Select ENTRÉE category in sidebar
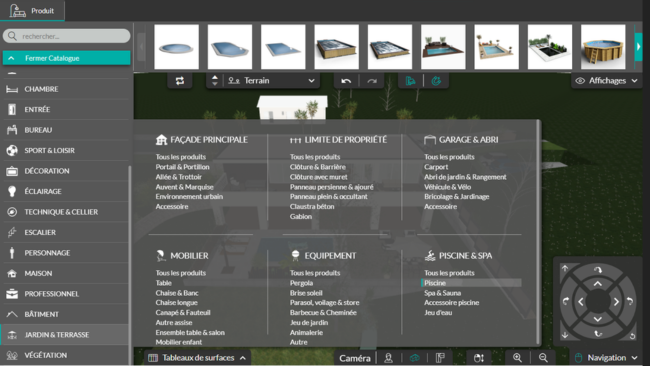This screenshot has width=650, height=366. [66, 109]
